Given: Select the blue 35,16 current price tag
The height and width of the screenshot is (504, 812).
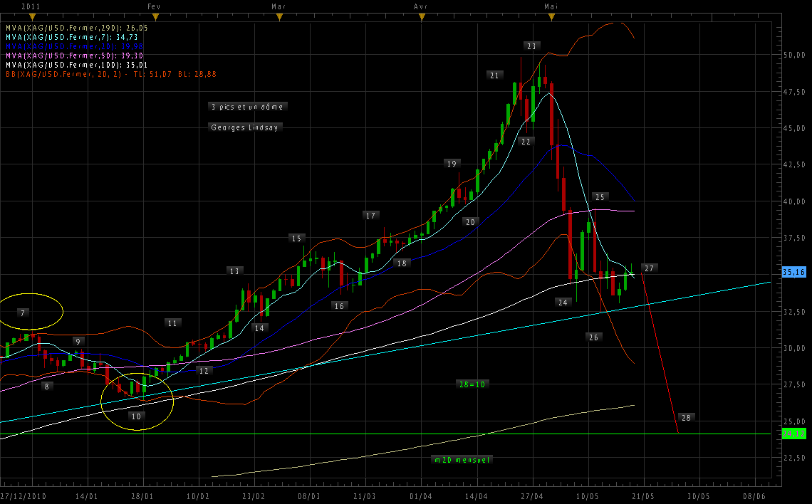Looking at the screenshot, I should pyautogui.click(x=793, y=272).
